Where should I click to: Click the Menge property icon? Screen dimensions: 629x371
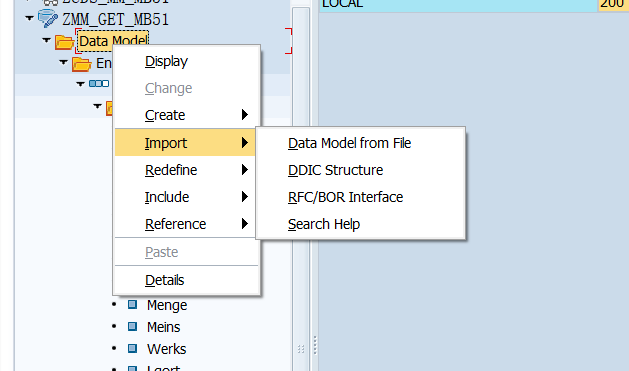(x=132, y=305)
